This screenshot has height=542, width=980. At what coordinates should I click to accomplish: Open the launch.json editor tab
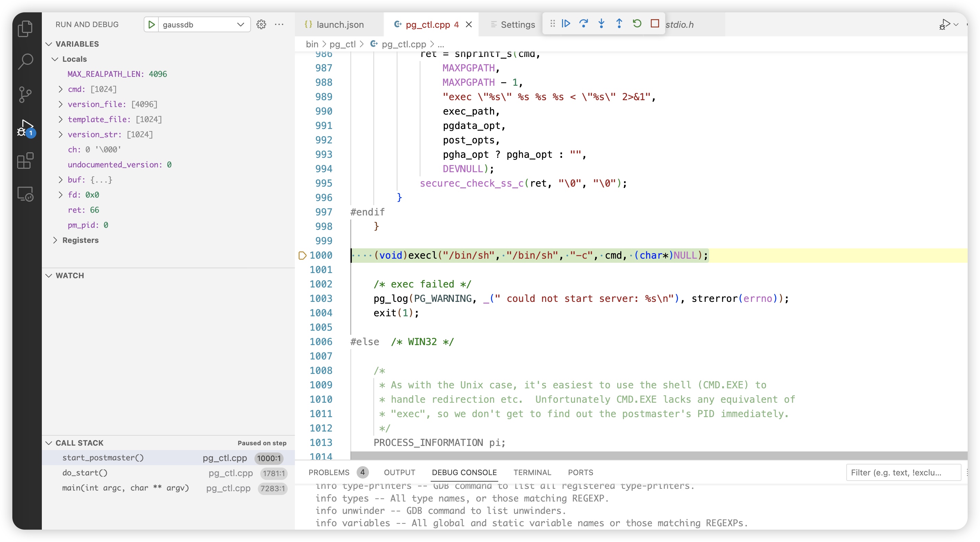(x=340, y=24)
